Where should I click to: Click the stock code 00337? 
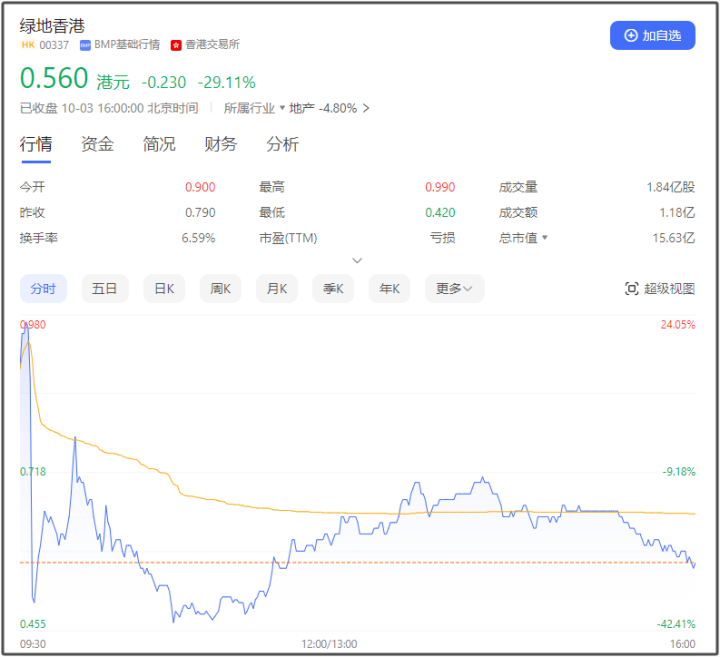coord(54,45)
